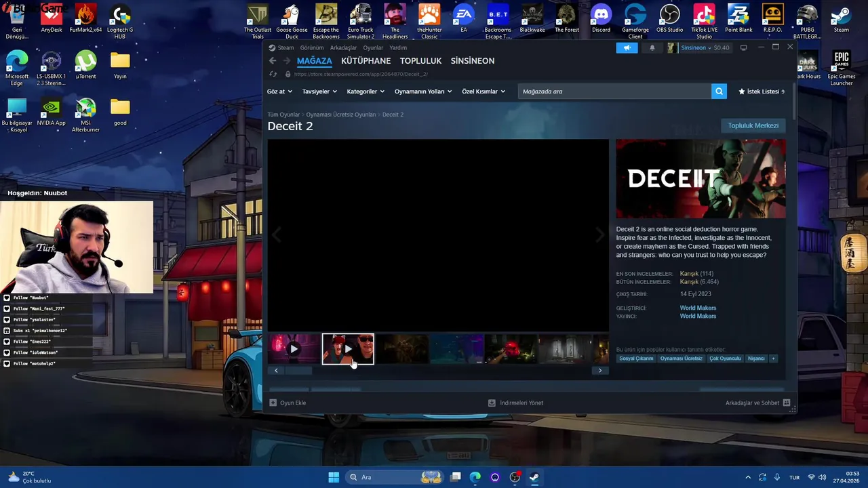Click Oyun Ekle at bottom left
The height and width of the screenshot is (488, 868).
pyautogui.click(x=288, y=403)
